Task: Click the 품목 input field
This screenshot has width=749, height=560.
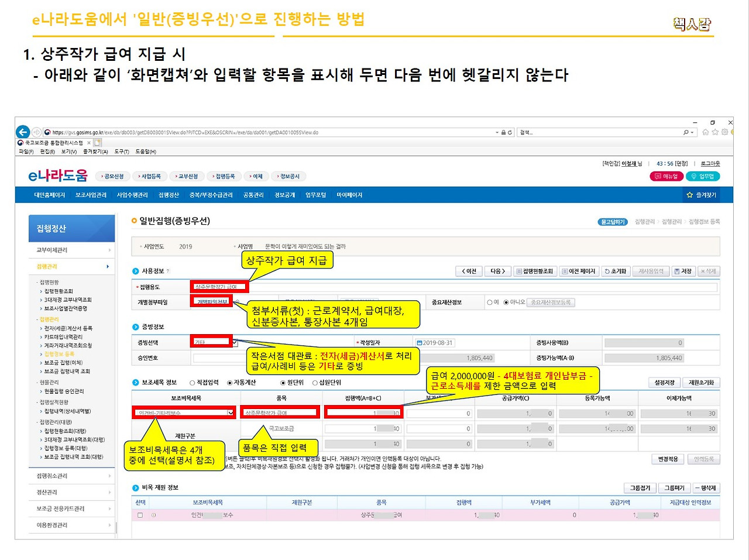Action: (280, 413)
